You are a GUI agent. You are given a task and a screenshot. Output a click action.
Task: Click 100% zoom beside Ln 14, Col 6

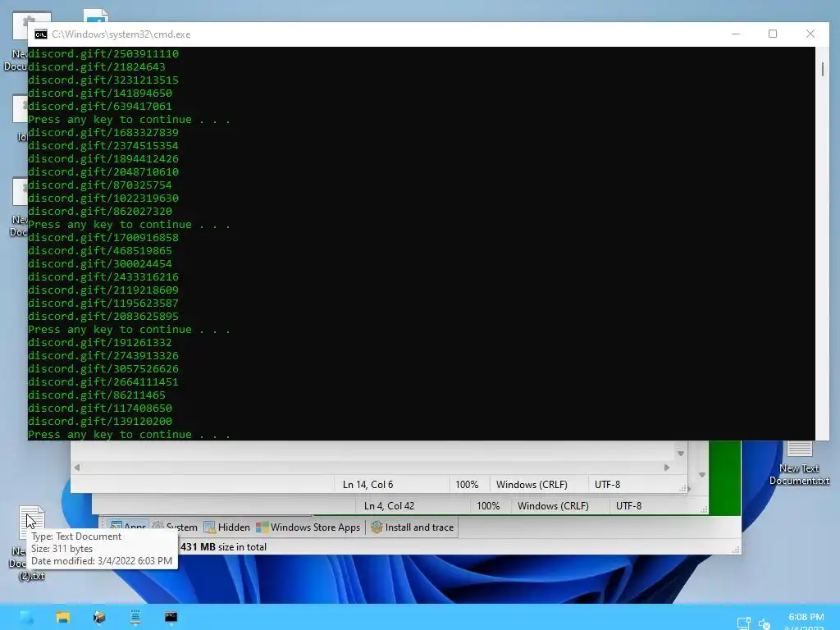click(x=467, y=484)
